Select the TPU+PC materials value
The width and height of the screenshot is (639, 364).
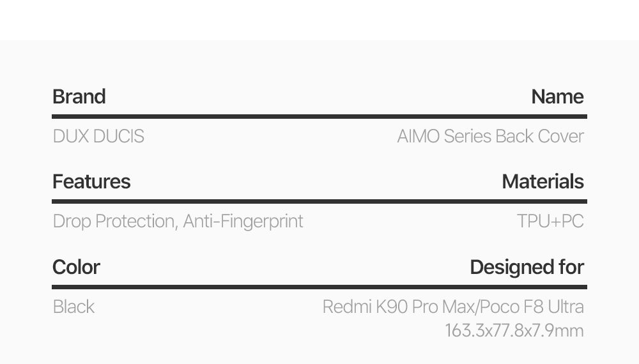(550, 221)
